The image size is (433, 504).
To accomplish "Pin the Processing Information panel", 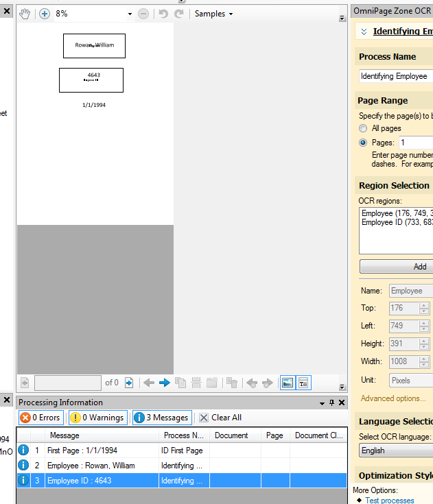I will (332, 403).
